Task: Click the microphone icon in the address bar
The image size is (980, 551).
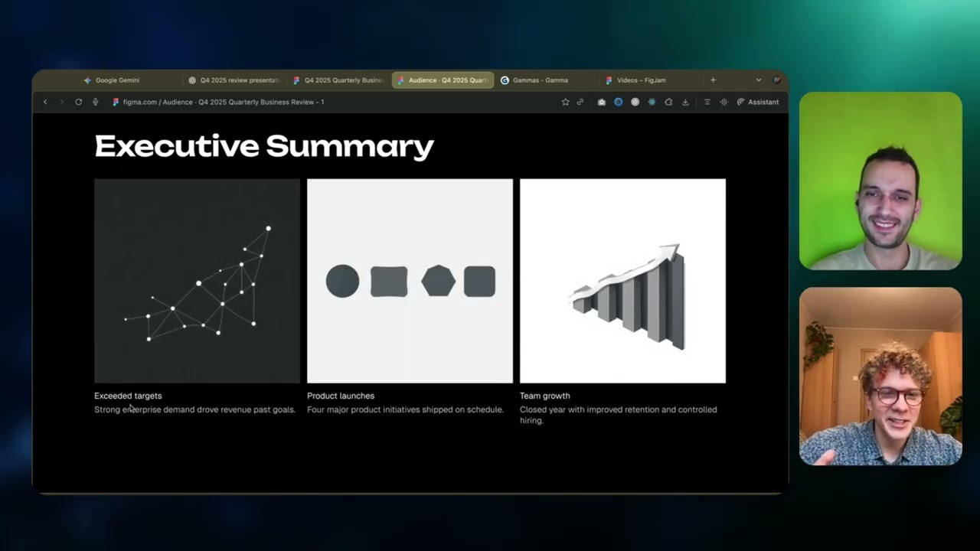Action: (95, 102)
